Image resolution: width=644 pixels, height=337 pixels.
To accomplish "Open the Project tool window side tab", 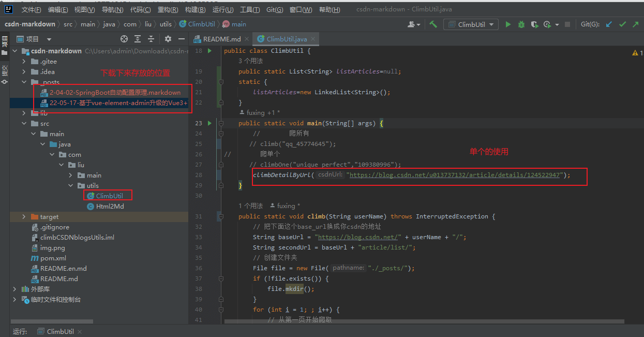I will tap(5, 45).
